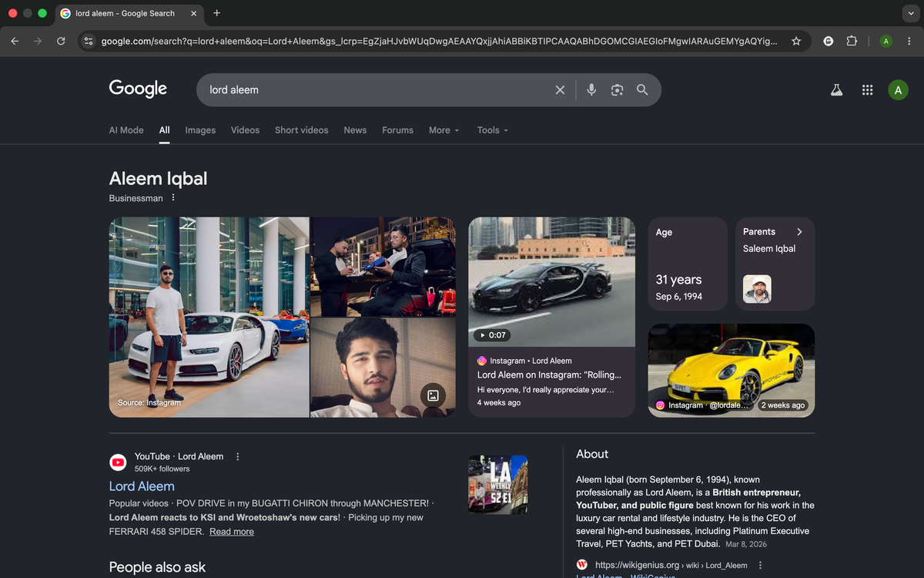The width and height of the screenshot is (924, 578).
Task: Open Chrome profile avatar in toolbar
Action: (886, 41)
